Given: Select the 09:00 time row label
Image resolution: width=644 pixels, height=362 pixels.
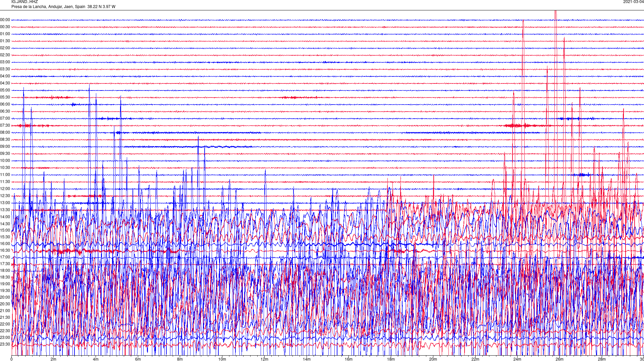Looking at the screenshot, I should pyautogui.click(x=5, y=147).
